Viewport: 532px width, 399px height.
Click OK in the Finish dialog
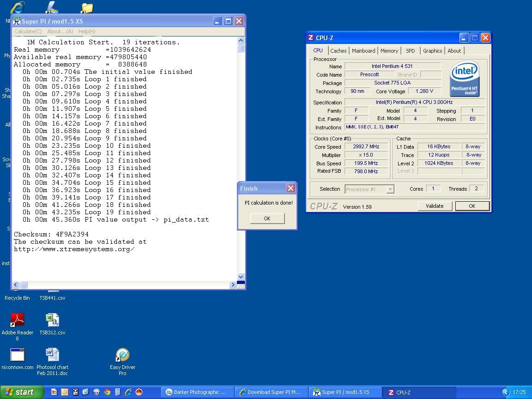[267, 218]
